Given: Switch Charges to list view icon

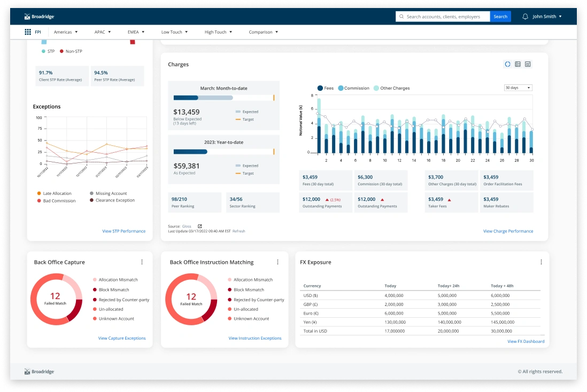Looking at the screenshot, I should tap(518, 64).
